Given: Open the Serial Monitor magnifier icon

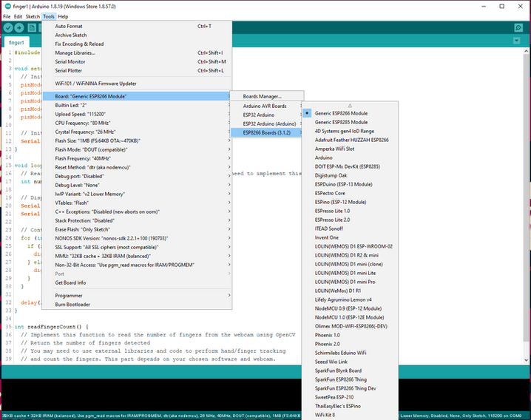Looking at the screenshot, I should (x=518, y=28).
